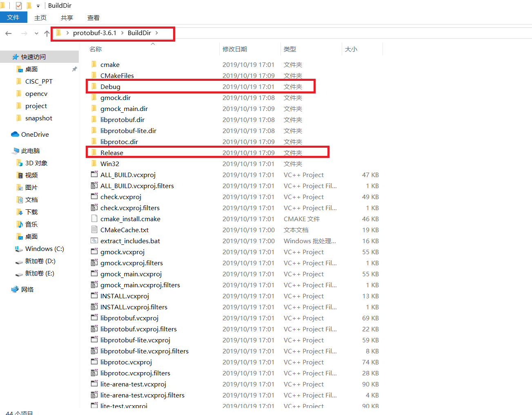This screenshot has height=415, width=532.
Task: Click the 3D 对象 folder icon
Action: pyautogui.click(x=19, y=163)
